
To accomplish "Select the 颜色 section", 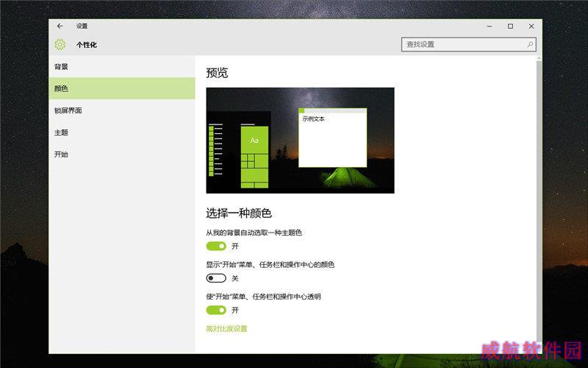I will coord(122,88).
